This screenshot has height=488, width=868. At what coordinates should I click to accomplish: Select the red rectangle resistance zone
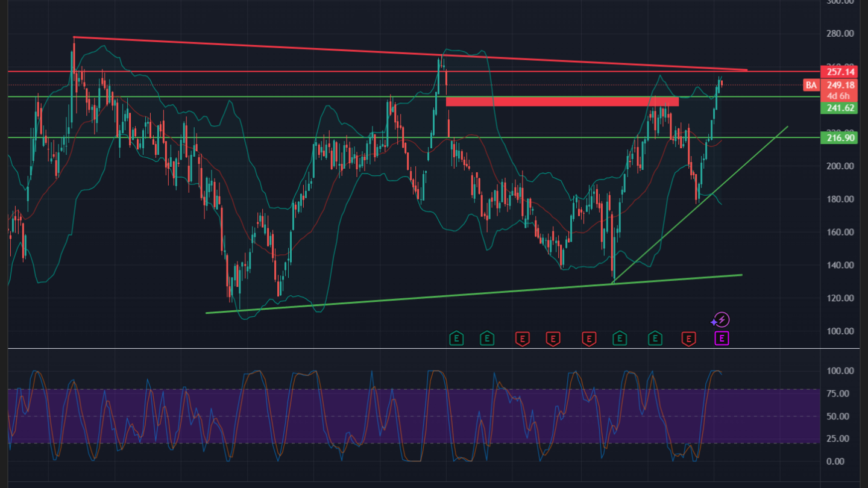562,102
